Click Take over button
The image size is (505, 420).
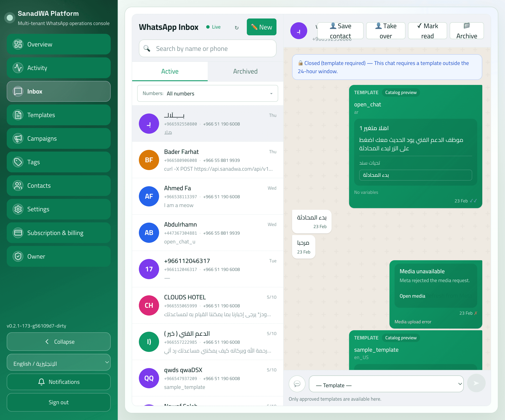click(x=386, y=31)
